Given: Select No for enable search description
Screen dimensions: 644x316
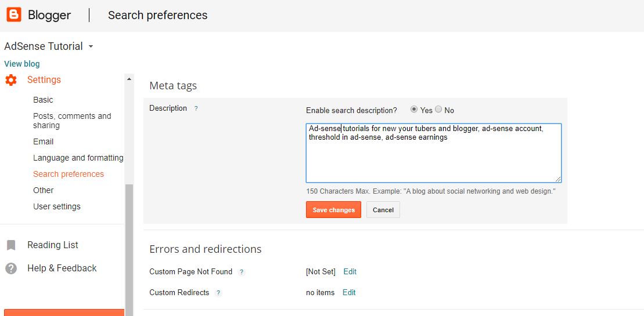Looking at the screenshot, I should (438, 110).
